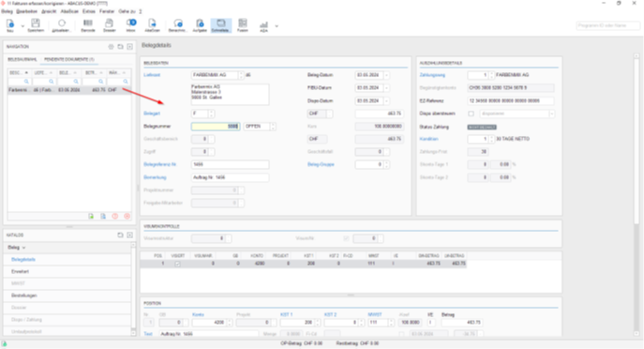Click the main form vertical scrollbar
Screen dimensions: 644x349
(x=637, y=140)
